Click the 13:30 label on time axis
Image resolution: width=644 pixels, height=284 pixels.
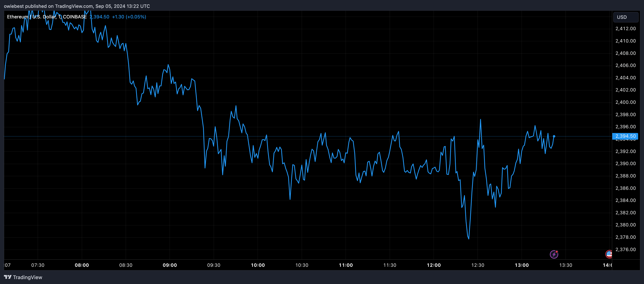coord(565,265)
